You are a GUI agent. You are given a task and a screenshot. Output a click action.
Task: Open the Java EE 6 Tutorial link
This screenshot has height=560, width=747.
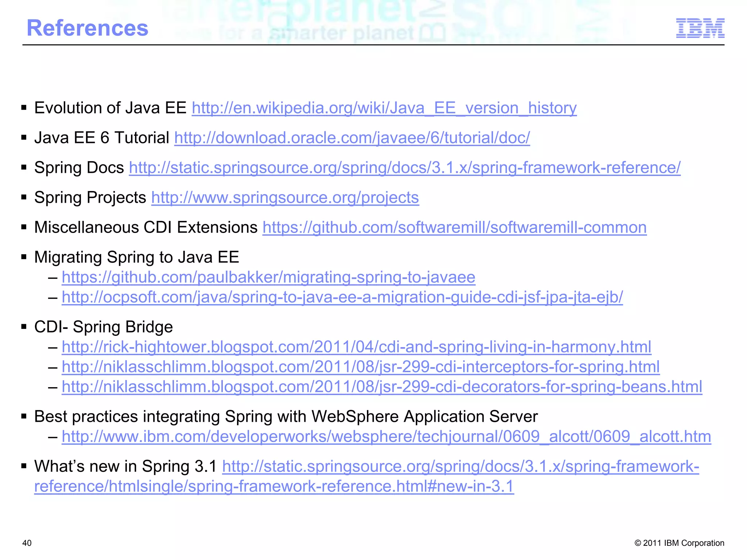pos(352,138)
